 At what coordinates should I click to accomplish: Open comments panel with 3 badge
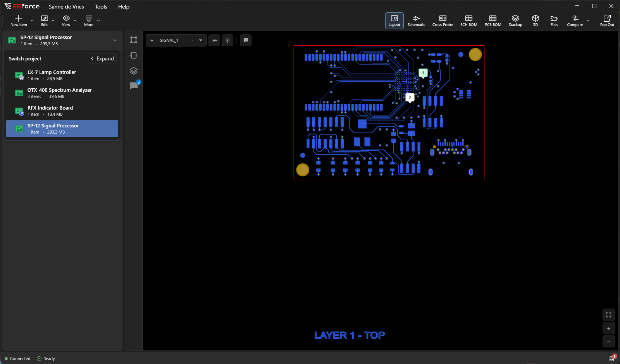pyautogui.click(x=134, y=86)
